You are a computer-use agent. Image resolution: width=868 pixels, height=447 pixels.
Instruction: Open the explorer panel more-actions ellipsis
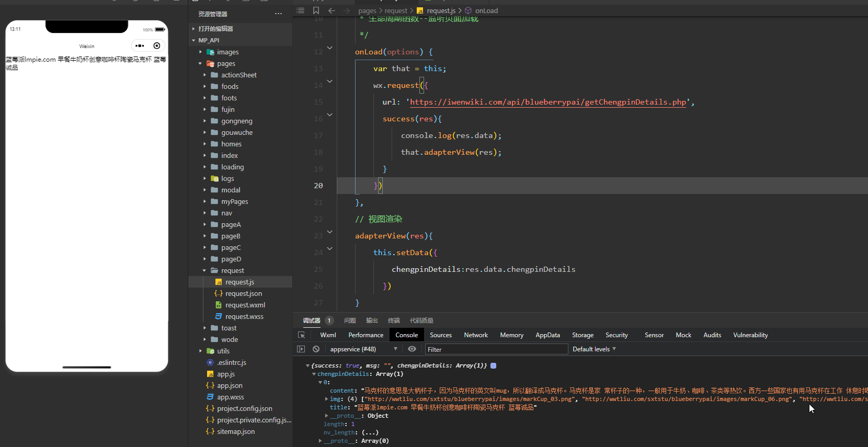pyautogui.click(x=278, y=14)
